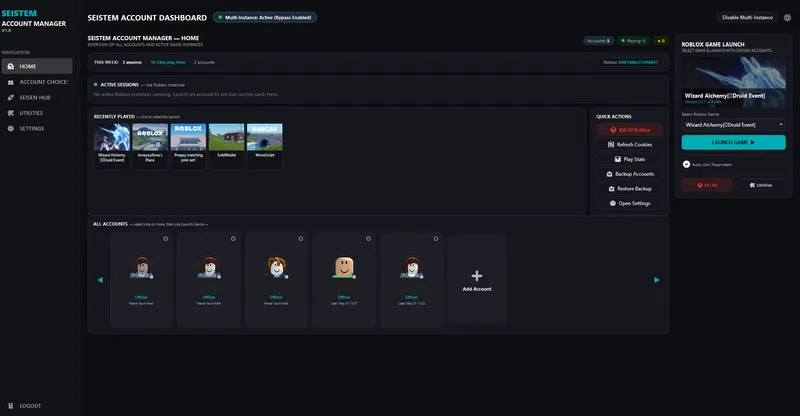The image size is (800, 416).
Task: Click the Utilities puzzle icon in sidebar
Action: (11, 113)
